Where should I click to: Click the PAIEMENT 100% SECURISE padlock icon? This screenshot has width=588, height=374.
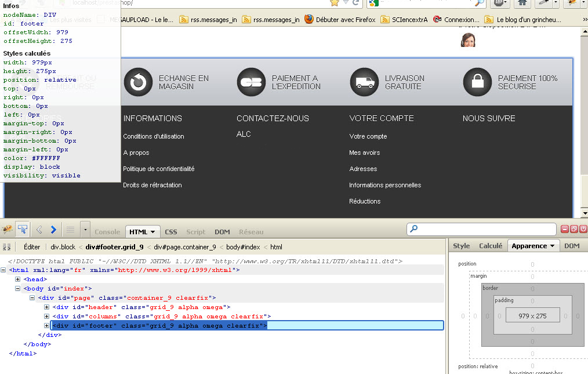pyautogui.click(x=477, y=82)
